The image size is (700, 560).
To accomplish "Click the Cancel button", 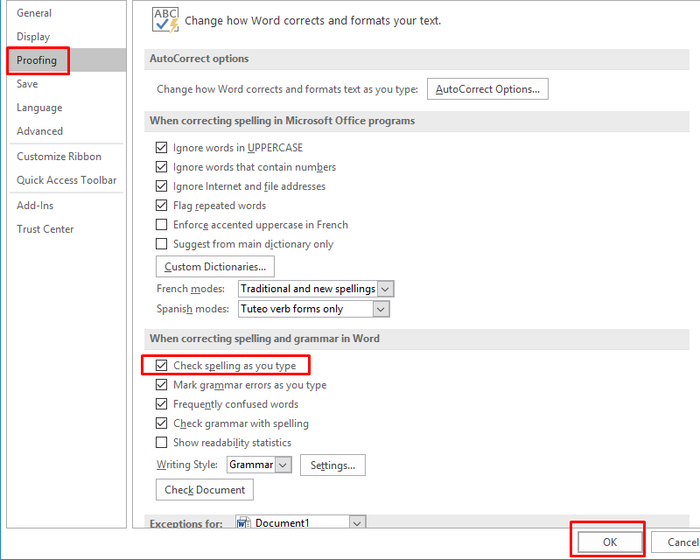I will pyautogui.click(x=676, y=542).
